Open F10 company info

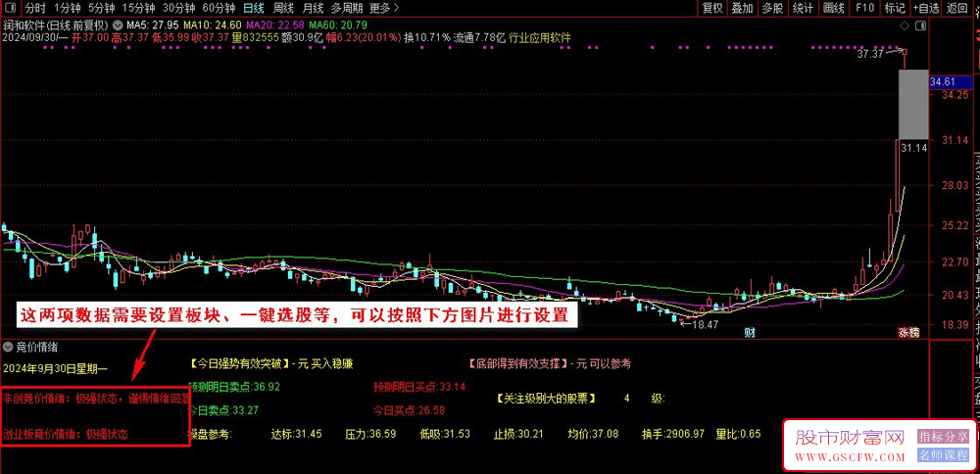coord(865,8)
